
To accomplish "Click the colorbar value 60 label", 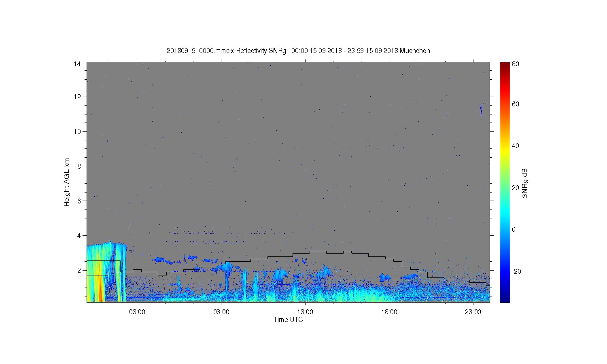I will tap(516, 104).
